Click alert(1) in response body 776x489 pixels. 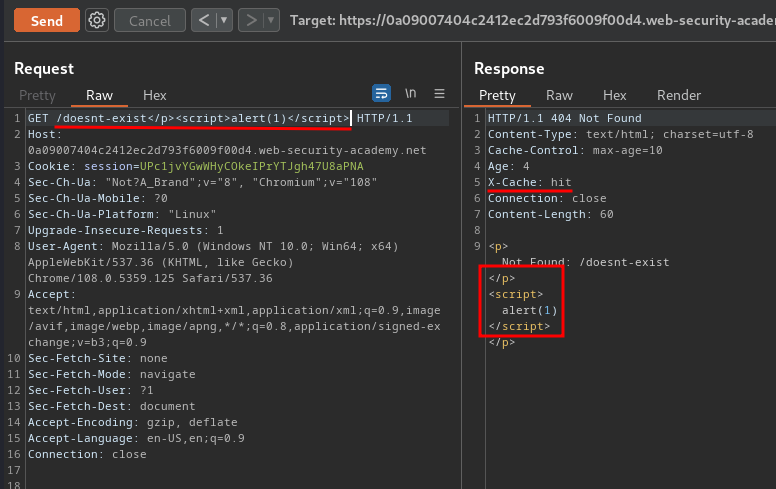click(530, 310)
